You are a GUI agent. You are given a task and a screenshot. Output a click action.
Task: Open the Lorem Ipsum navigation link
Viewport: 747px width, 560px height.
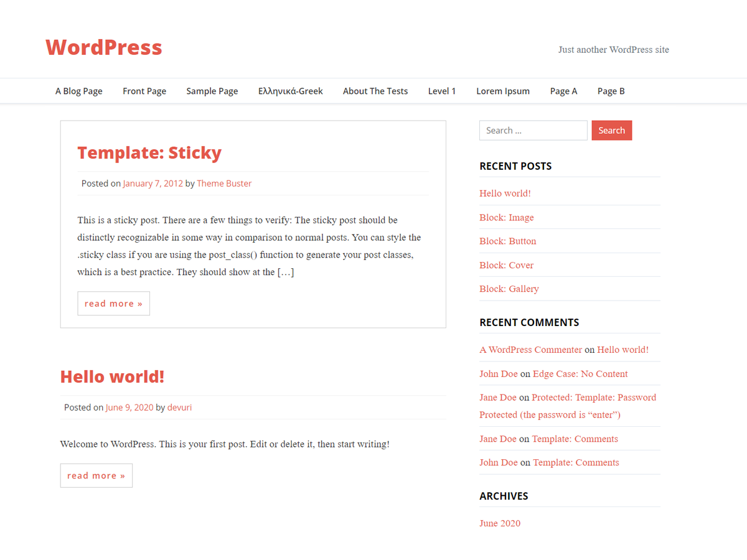pyautogui.click(x=502, y=91)
